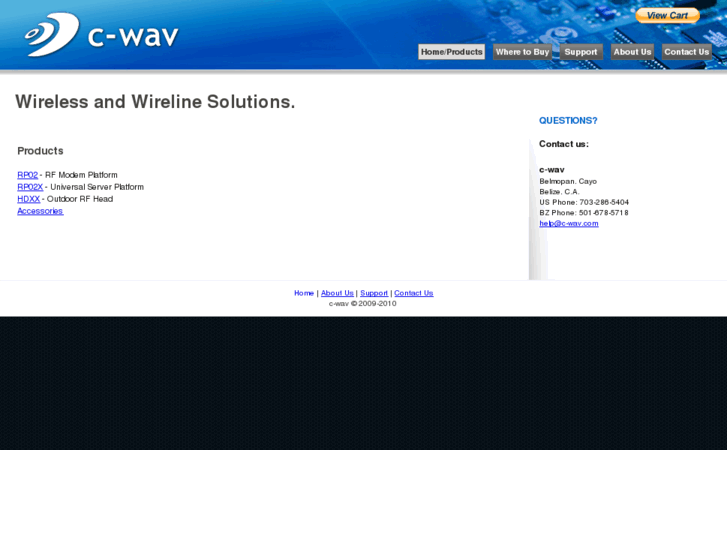Open the Support navigation tab
727x545 pixels.
point(581,52)
